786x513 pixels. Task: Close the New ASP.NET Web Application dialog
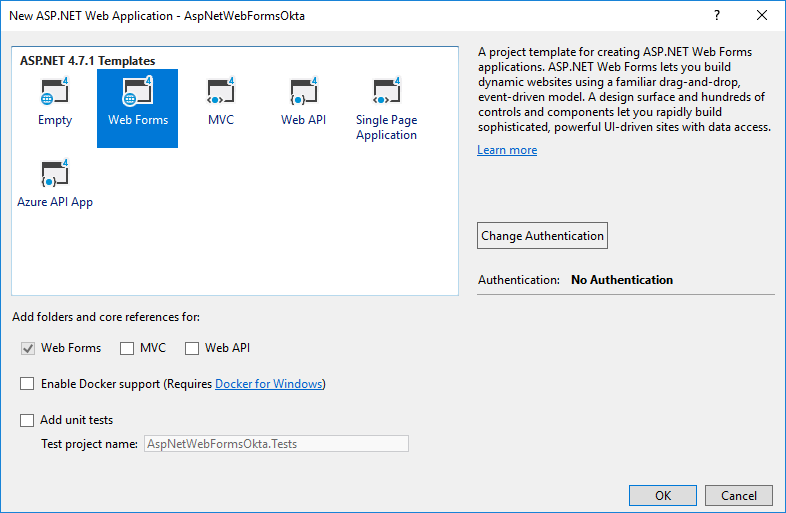pyautogui.click(x=762, y=16)
